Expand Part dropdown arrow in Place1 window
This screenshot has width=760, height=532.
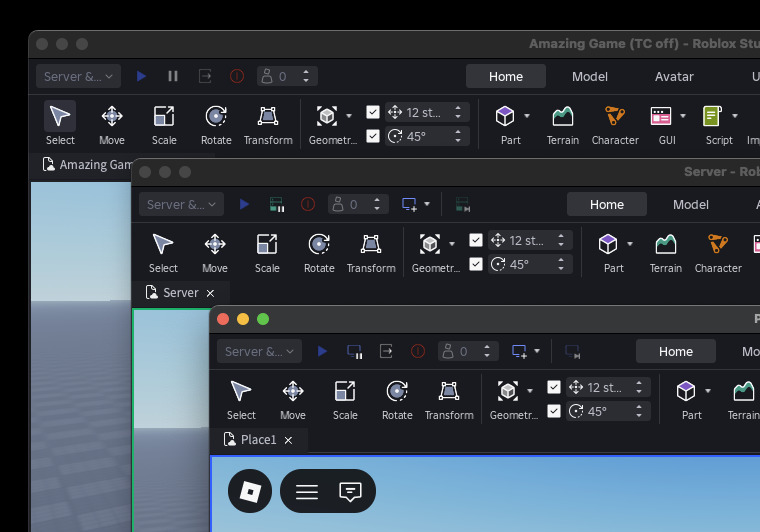point(708,391)
